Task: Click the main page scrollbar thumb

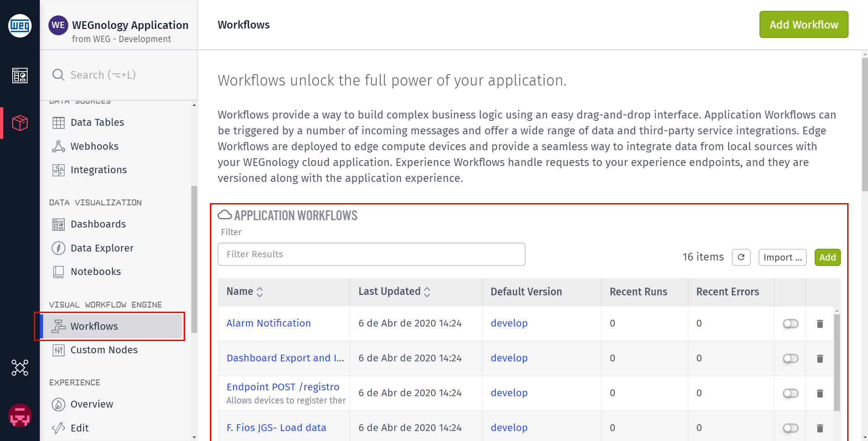Action: coord(864,125)
